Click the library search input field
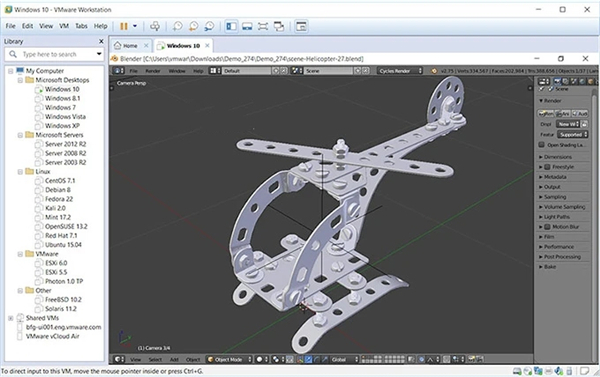 54,54
